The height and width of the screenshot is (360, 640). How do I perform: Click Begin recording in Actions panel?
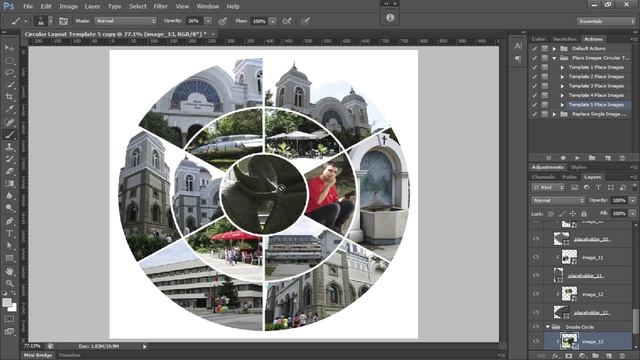click(x=563, y=158)
